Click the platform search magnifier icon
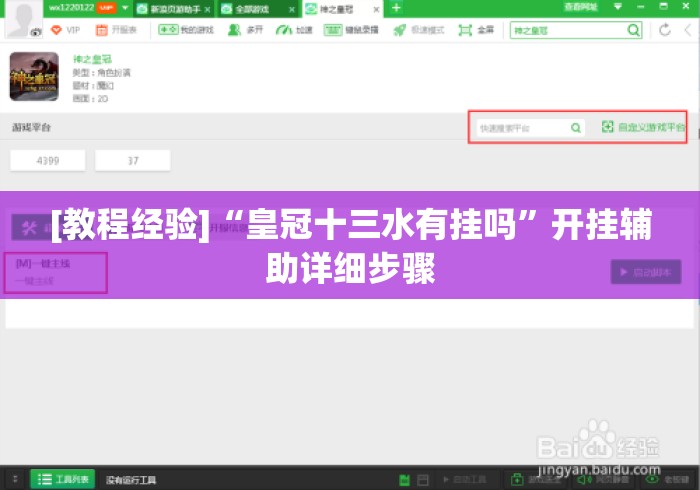The image size is (700, 490). [x=576, y=128]
